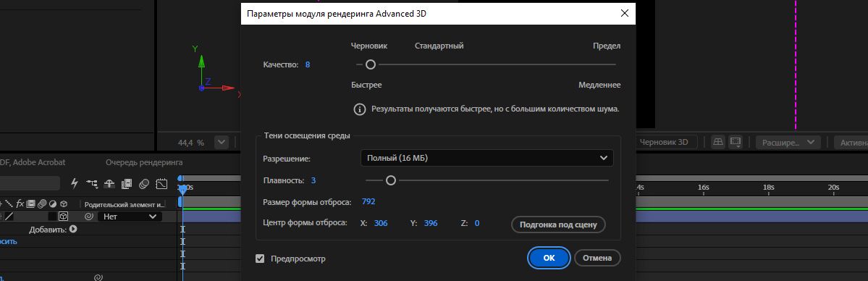Click the parent pick whip spiral on the layer row
The image size is (868, 281).
coord(88,217)
